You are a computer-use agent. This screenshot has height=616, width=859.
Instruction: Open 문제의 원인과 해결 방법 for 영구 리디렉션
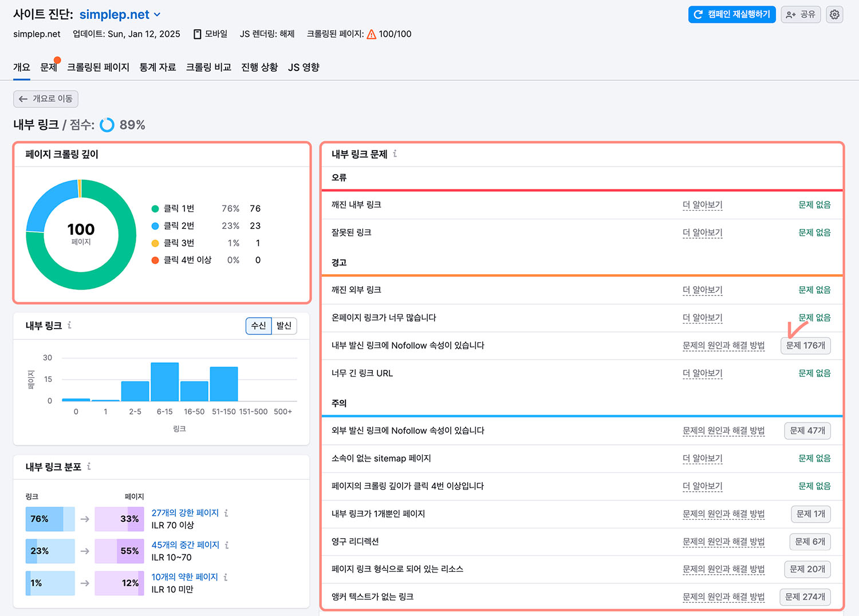(x=723, y=542)
